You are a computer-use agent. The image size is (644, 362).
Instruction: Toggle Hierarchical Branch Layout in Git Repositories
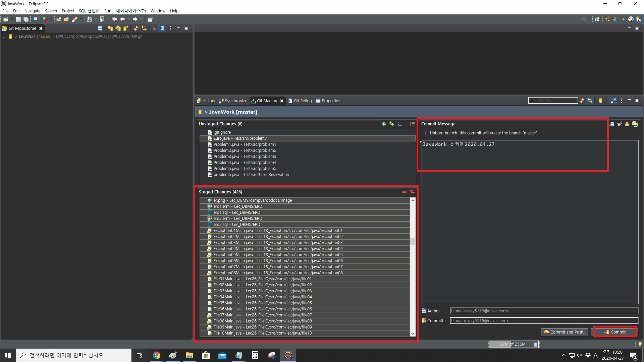click(x=154, y=28)
